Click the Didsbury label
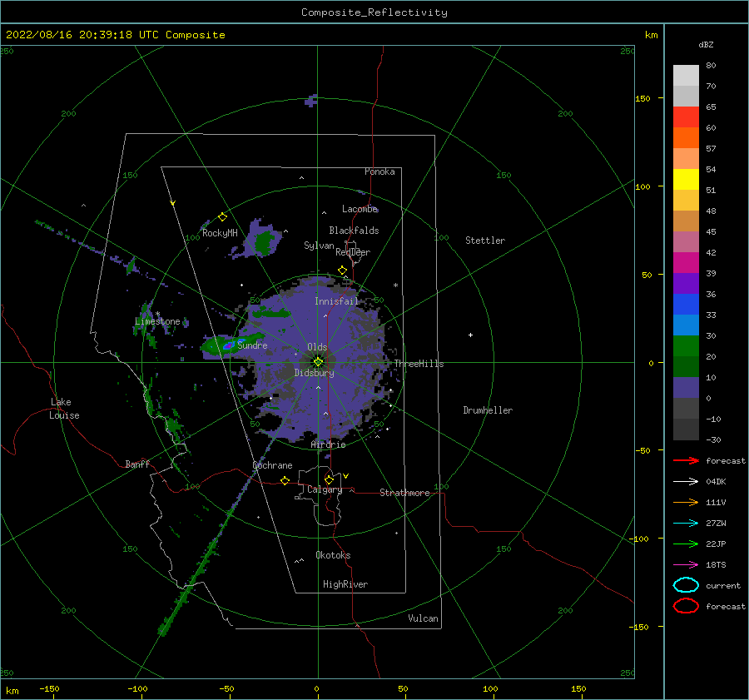This screenshot has height=700, width=749. click(315, 373)
